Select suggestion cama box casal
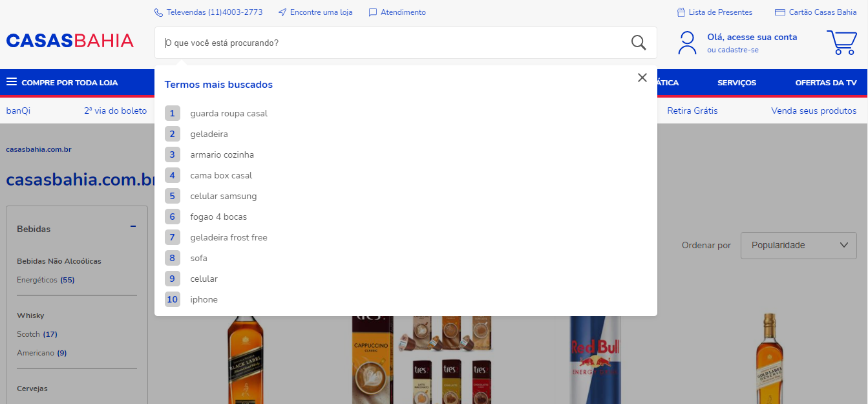 pyautogui.click(x=221, y=175)
